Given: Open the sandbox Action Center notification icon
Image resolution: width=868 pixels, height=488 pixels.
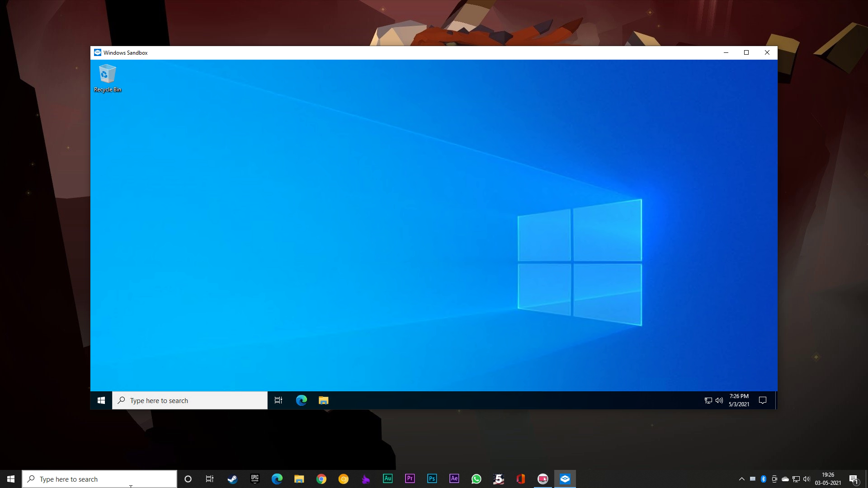Looking at the screenshot, I should pos(763,400).
